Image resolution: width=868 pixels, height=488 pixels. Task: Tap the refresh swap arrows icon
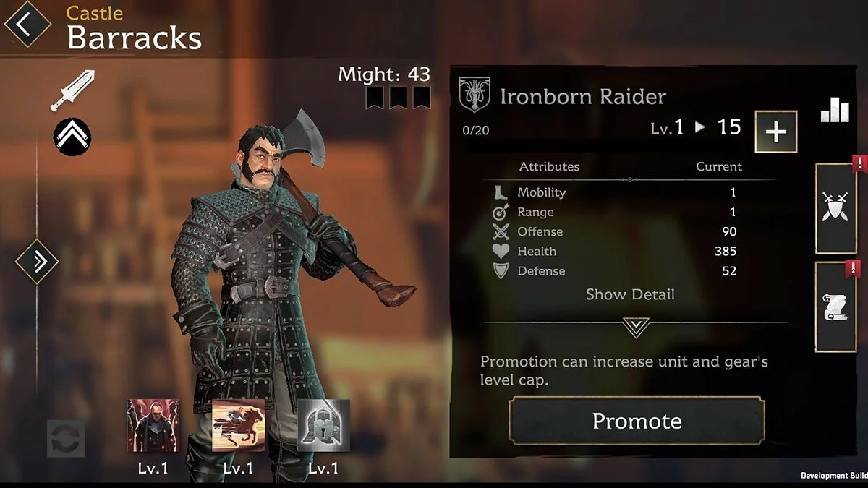coord(66,438)
